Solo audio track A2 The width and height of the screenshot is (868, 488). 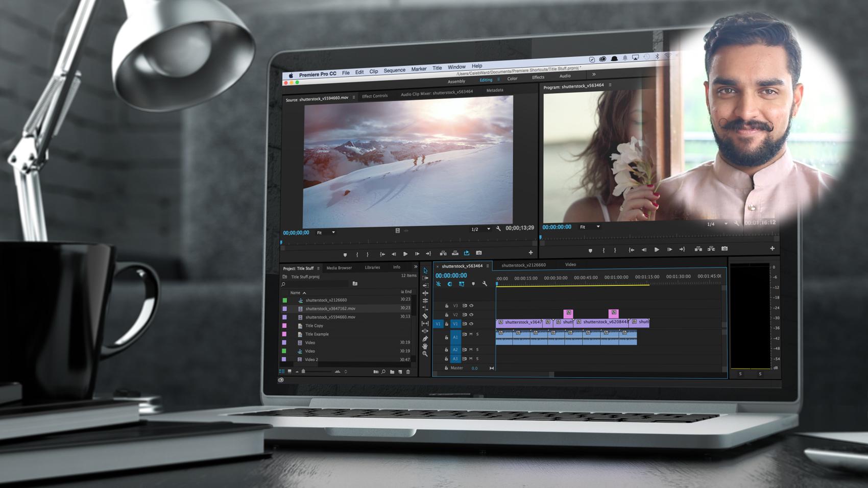click(477, 350)
